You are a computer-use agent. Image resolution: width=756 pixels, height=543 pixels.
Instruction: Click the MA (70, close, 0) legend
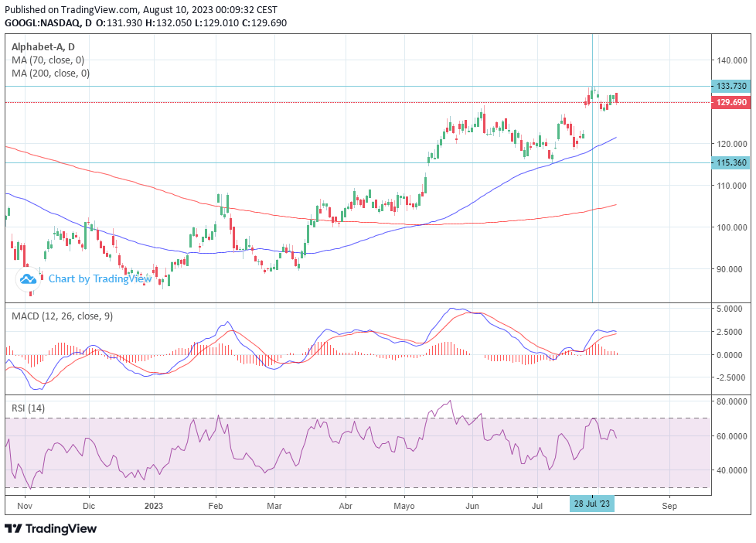point(48,60)
